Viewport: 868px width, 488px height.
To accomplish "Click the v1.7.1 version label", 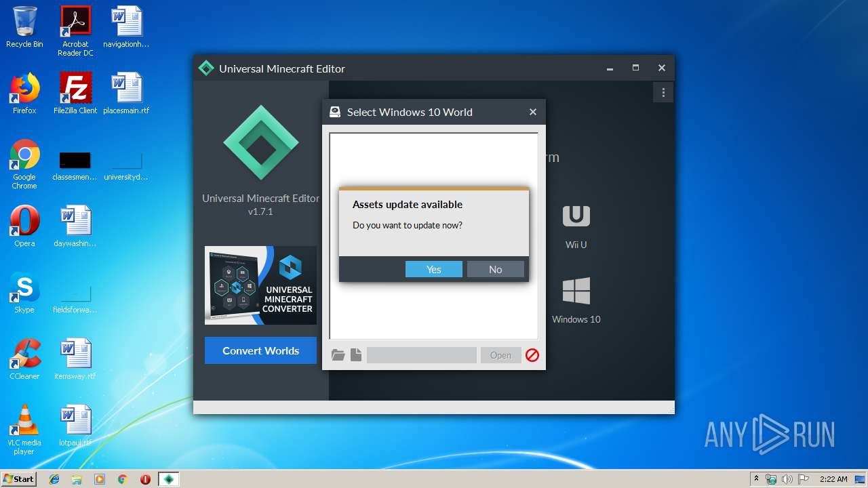I will [260, 211].
